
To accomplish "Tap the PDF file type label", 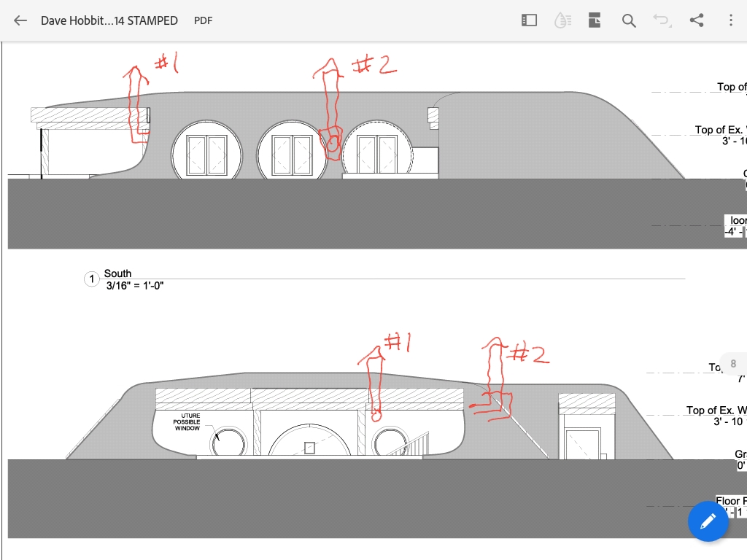I will click(203, 20).
